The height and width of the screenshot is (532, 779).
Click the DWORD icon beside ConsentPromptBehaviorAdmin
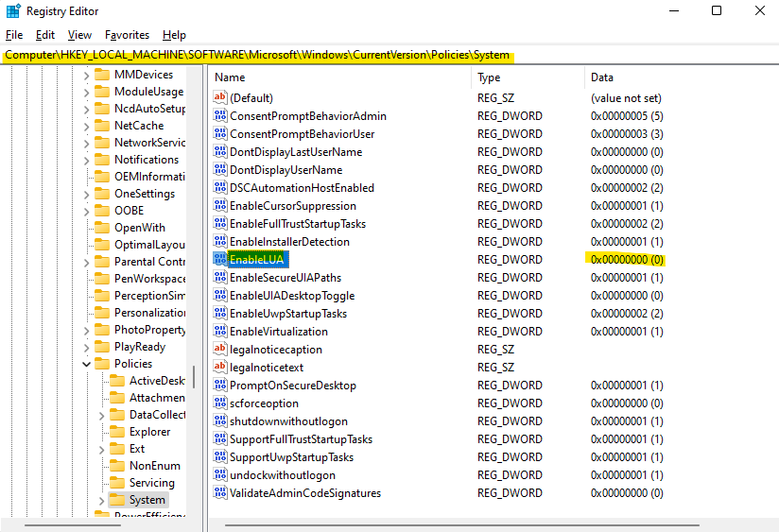220,116
